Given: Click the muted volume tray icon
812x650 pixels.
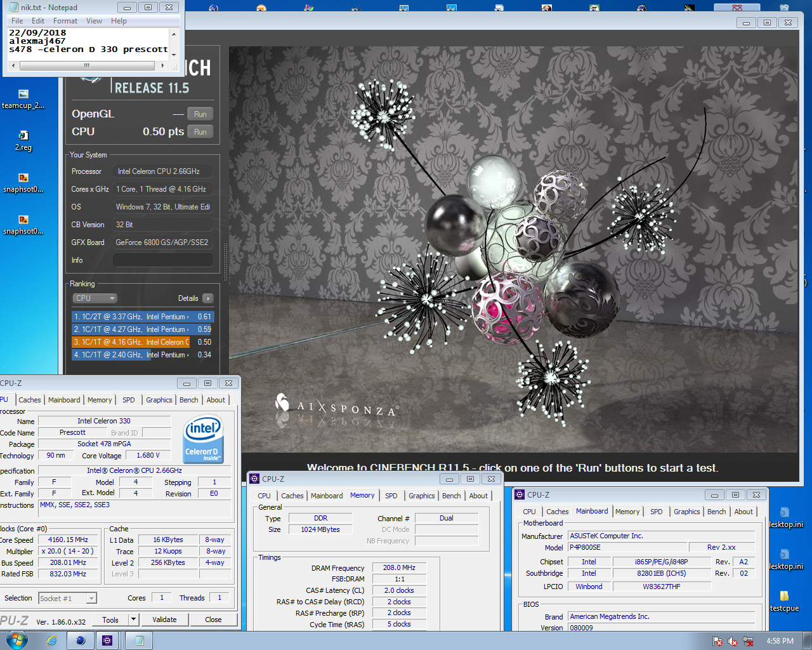Looking at the screenshot, I should (x=733, y=641).
